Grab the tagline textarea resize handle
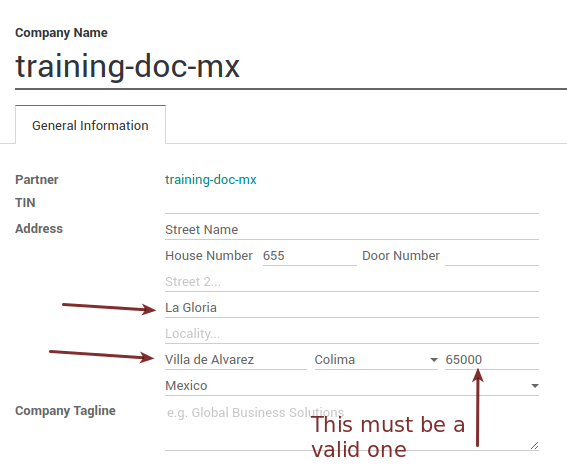The image size is (567, 471). 534,446
